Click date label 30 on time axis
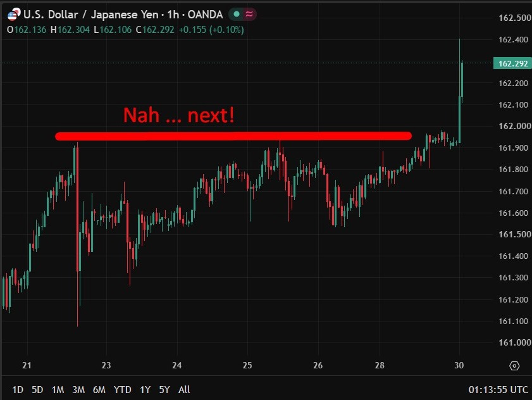The width and height of the screenshot is (532, 400). pyautogui.click(x=459, y=365)
